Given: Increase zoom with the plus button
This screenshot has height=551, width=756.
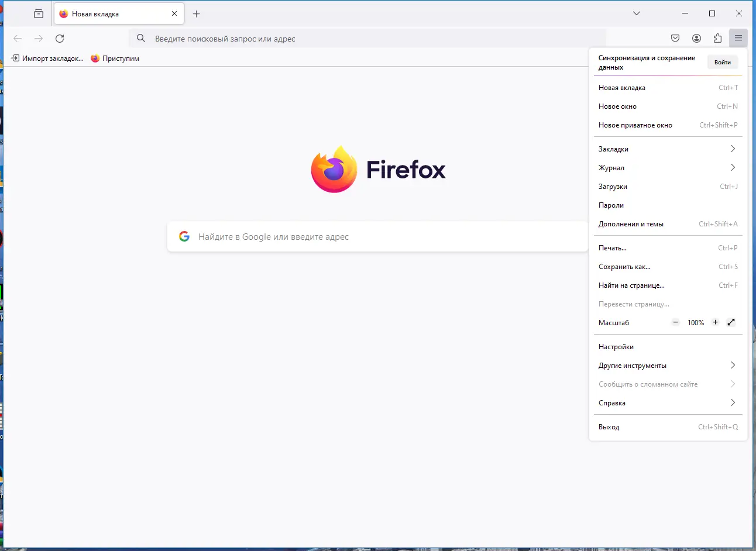Looking at the screenshot, I should pyautogui.click(x=715, y=322).
